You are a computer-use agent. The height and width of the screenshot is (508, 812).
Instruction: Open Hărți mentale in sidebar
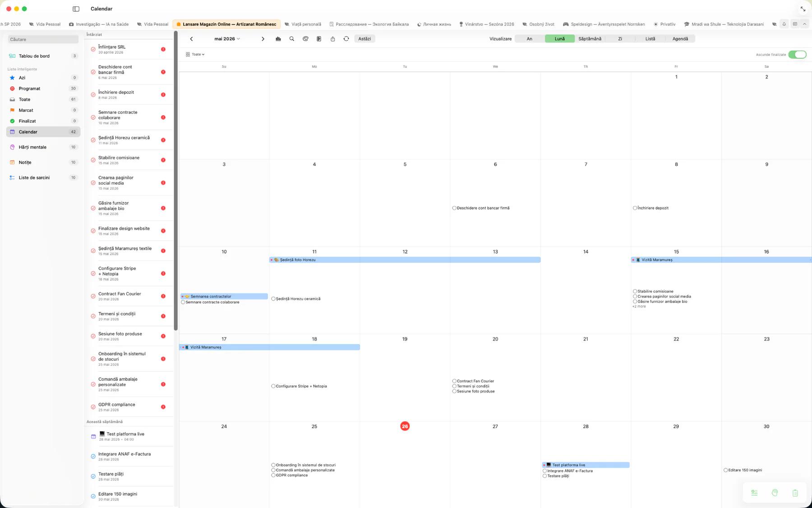click(x=43, y=147)
